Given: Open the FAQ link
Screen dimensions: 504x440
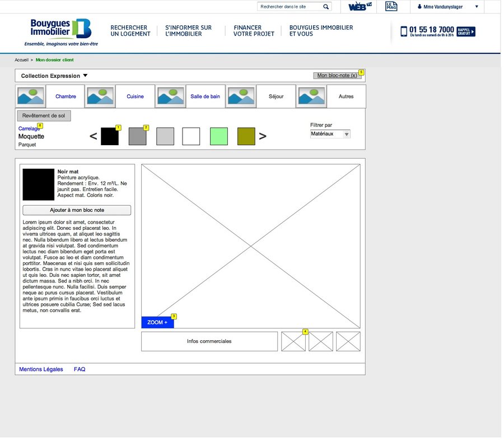Looking at the screenshot, I should click(x=80, y=369).
